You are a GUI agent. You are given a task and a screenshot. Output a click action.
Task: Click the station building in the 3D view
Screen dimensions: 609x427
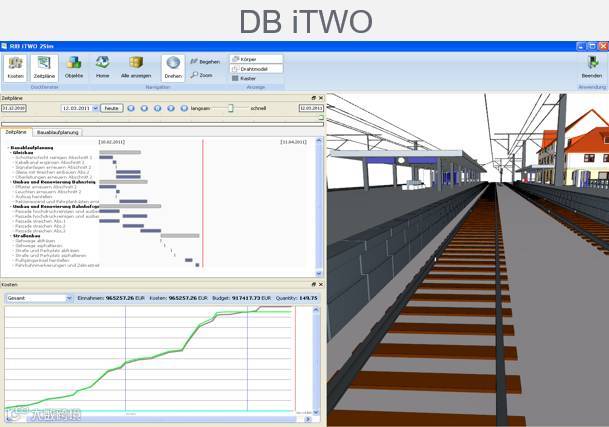(x=574, y=150)
